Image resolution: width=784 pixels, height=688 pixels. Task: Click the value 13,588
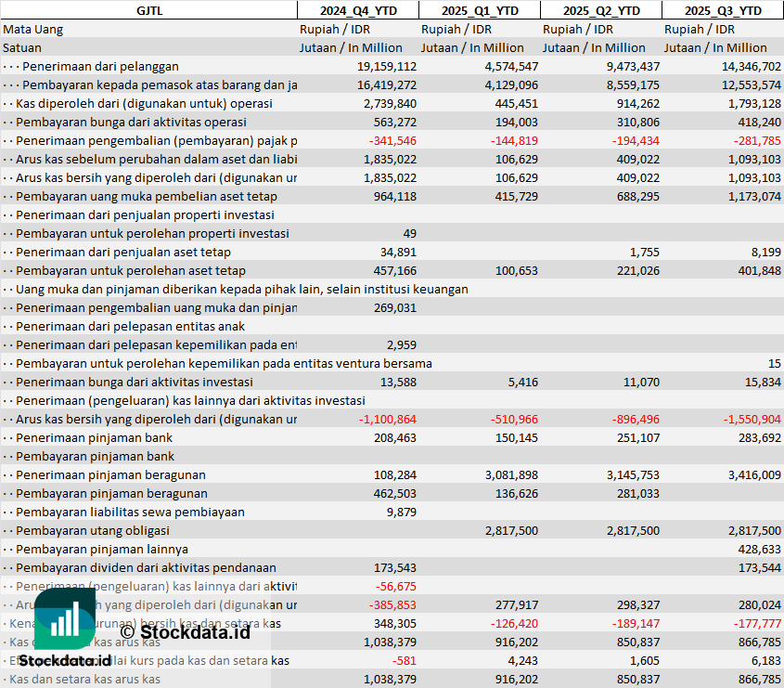pyautogui.click(x=398, y=383)
